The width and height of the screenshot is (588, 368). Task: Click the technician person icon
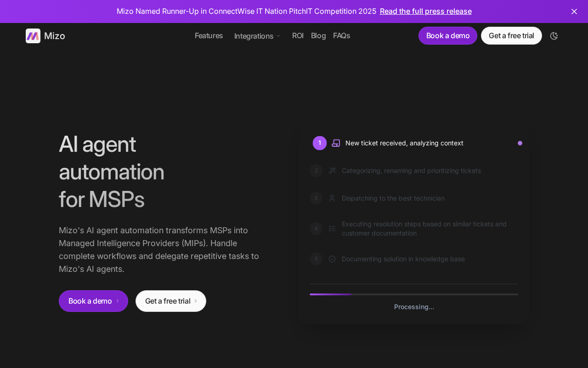coord(332,198)
